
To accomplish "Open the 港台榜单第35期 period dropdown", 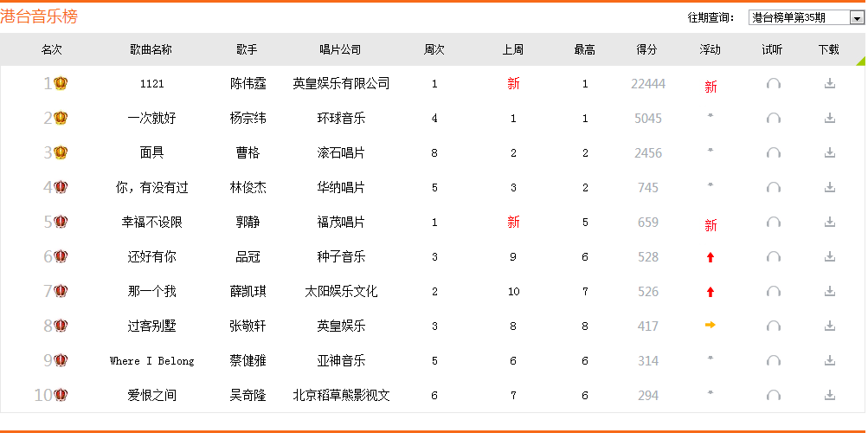I will pos(806,17).
